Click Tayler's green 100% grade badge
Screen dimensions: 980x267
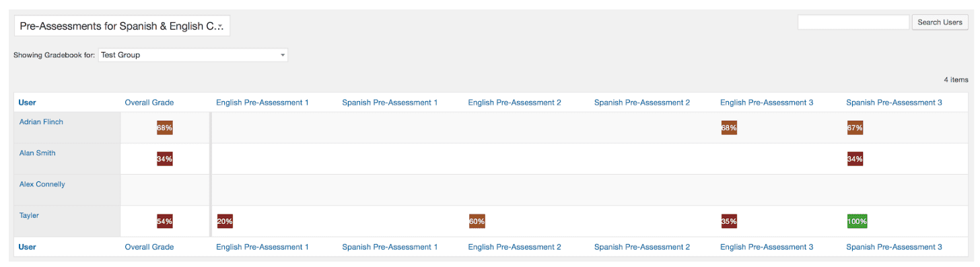pos(857,221)
